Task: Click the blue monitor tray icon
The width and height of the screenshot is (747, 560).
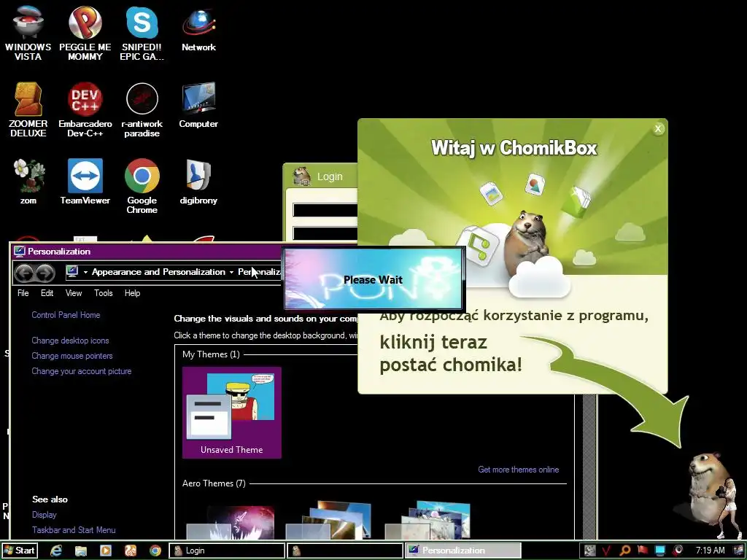Action: pos(660,551)
